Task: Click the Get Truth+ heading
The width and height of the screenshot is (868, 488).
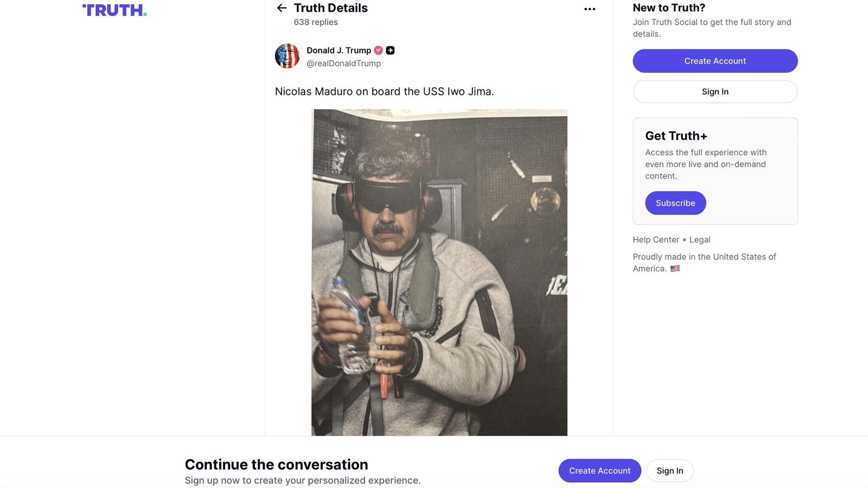Action: click(x=676, y=136)
